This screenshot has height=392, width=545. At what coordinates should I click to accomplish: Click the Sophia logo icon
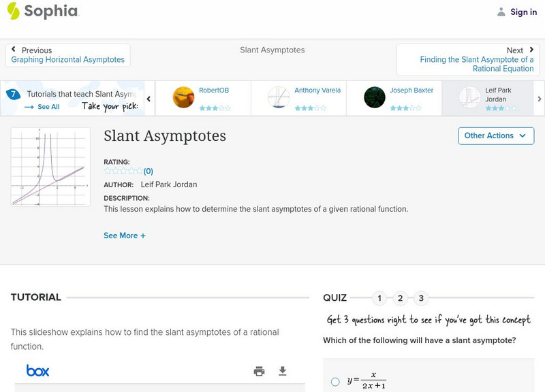(x=13, y=11)
